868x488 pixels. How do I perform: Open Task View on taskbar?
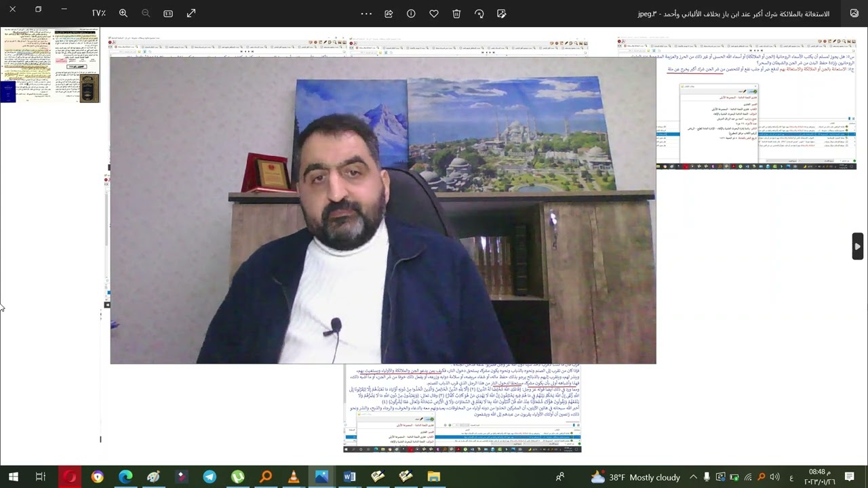click(x=41, y=477)
